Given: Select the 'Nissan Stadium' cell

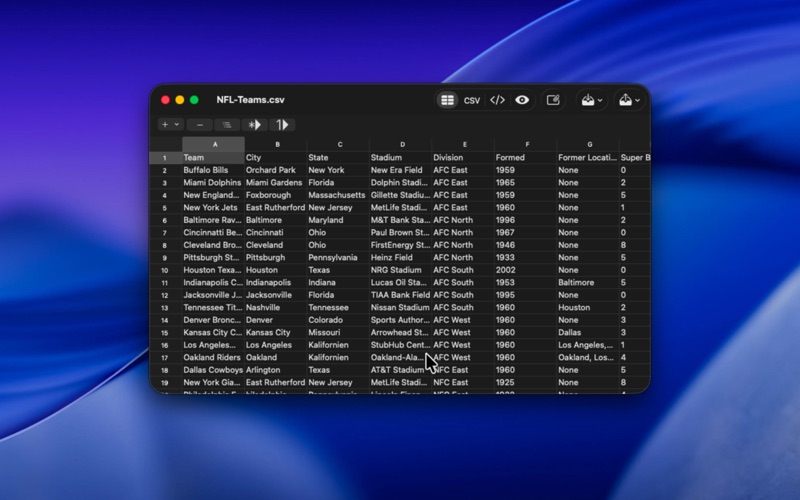Looking at the screenshot, I should click(401, 308).
